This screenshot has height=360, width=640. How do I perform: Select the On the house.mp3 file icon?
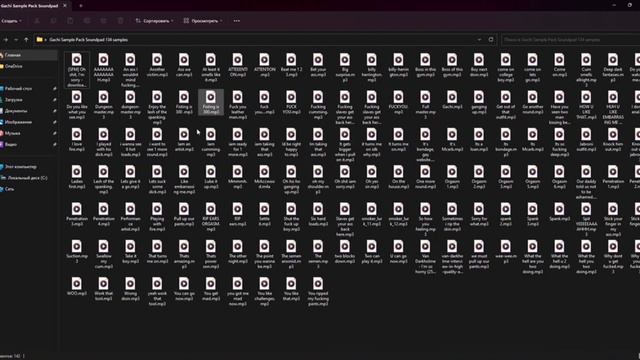tap(398, 171)
